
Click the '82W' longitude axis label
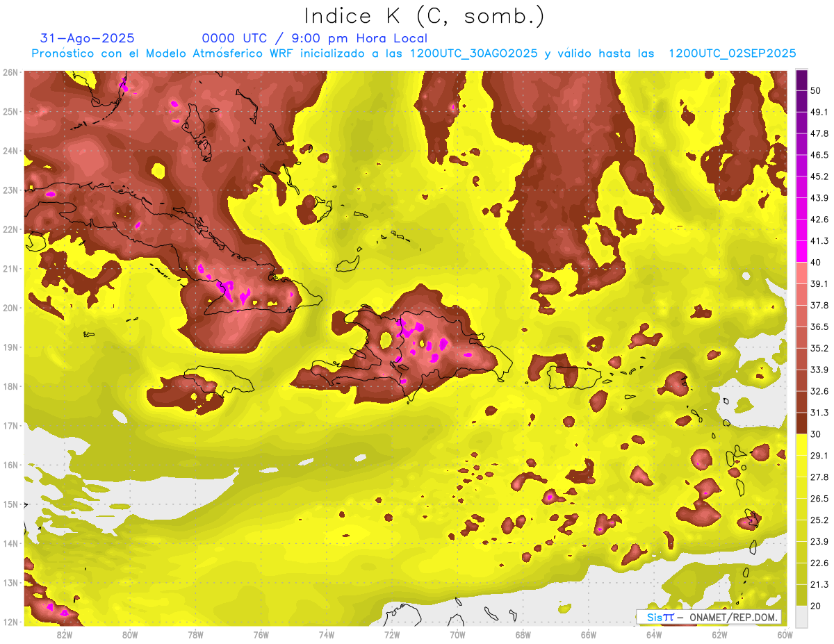coord(65,634)
